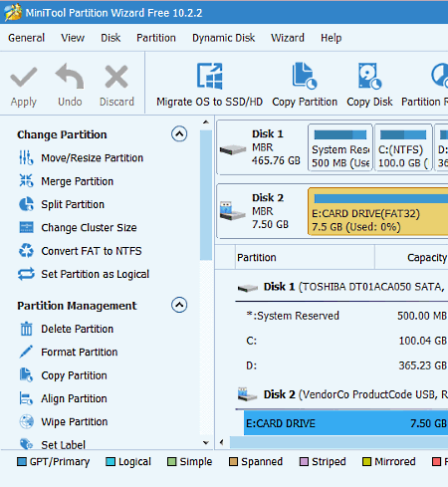Click the sidebar Copy Partition icon
448x487 pixels.
(26, 375)
